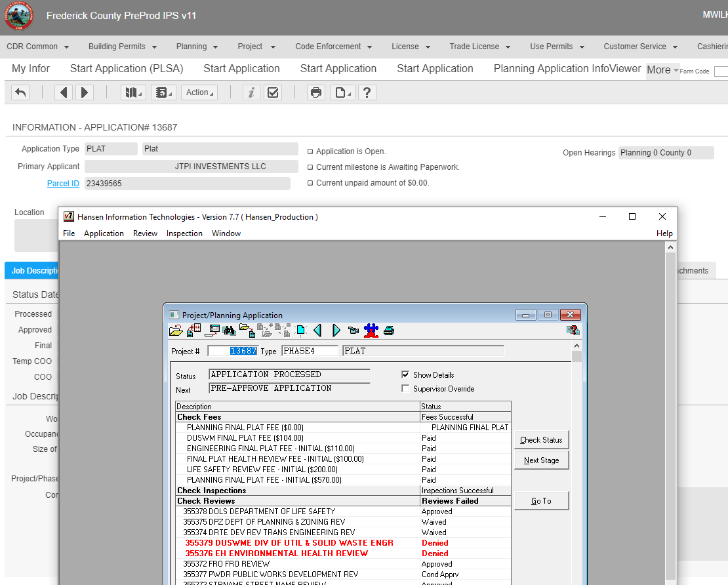728x585 pixels.
Task: Open the Window menu in Hansen window
Action: [x=226, y=233]
